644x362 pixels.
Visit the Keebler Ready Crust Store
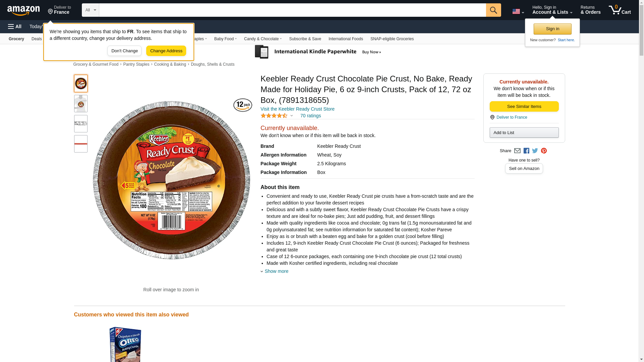tap(297, 109)
